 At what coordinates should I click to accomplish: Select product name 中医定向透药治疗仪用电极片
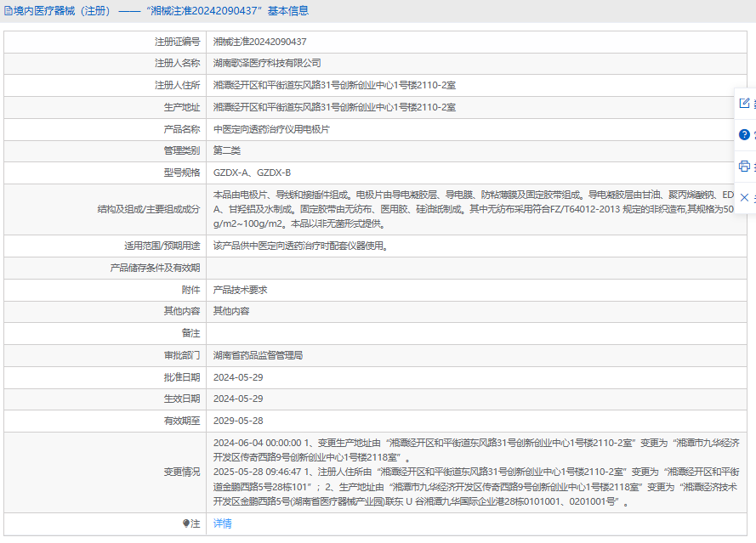271,129
